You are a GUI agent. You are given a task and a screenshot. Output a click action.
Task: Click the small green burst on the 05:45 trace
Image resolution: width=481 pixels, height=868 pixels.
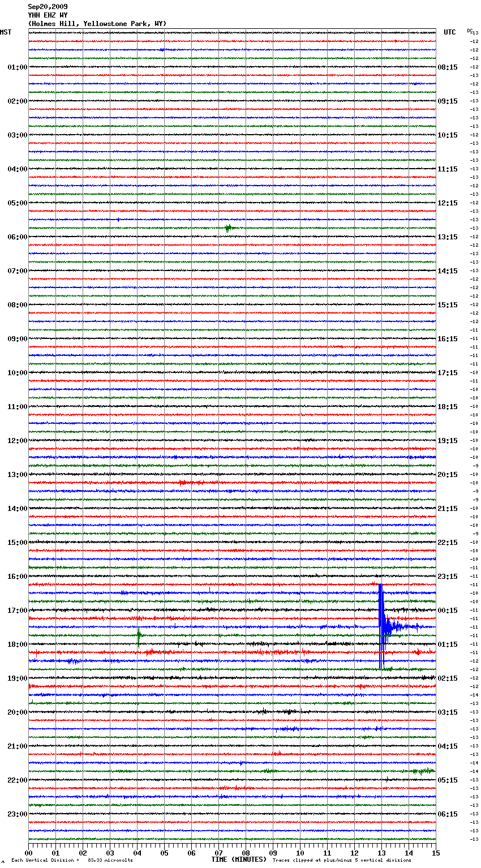point(228,228)
